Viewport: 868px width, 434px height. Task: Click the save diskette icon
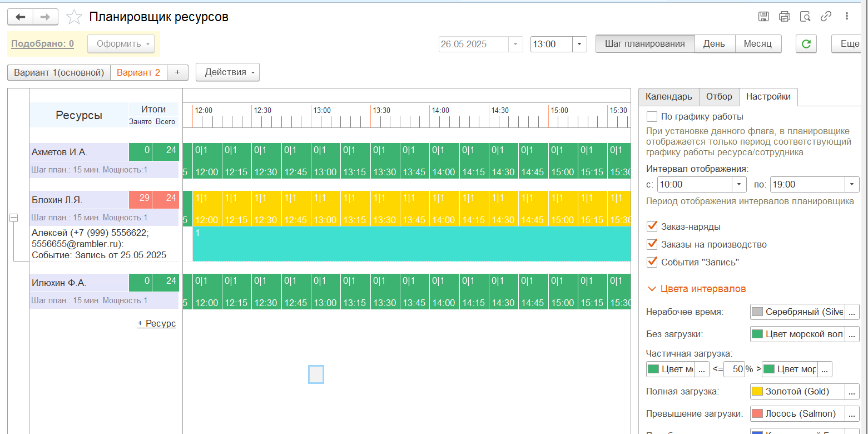(x=763, y=16)
